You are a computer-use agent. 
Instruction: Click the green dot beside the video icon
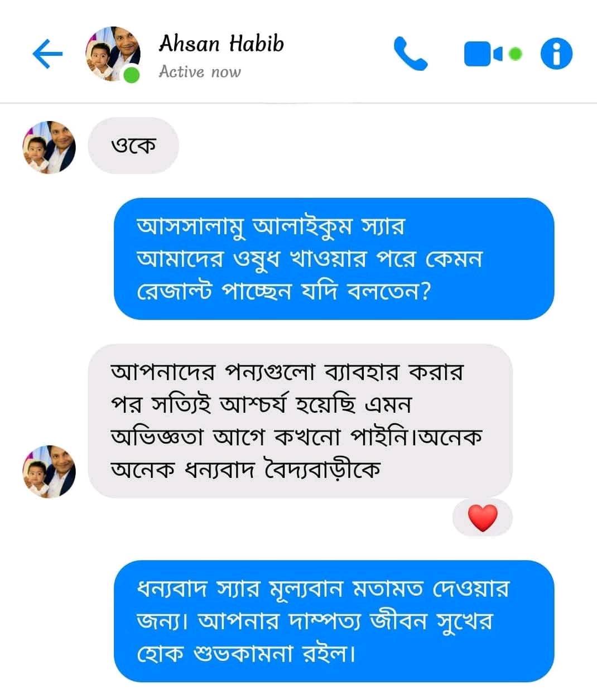point(516,54)
